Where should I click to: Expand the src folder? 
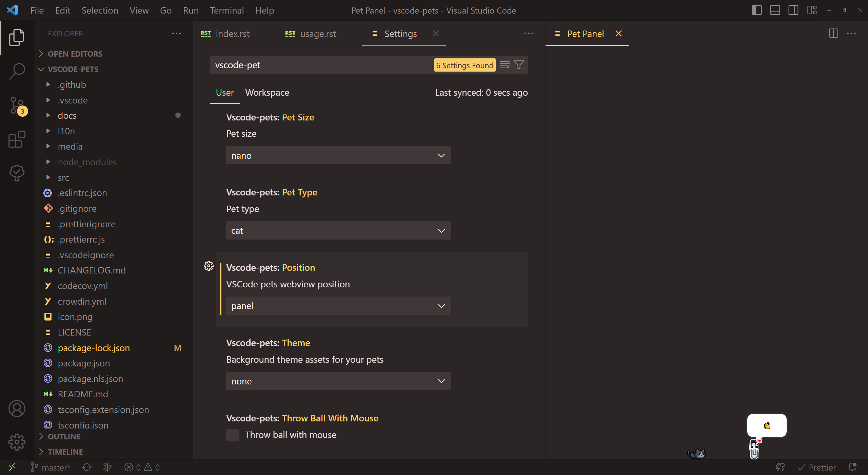click(113, 177)
